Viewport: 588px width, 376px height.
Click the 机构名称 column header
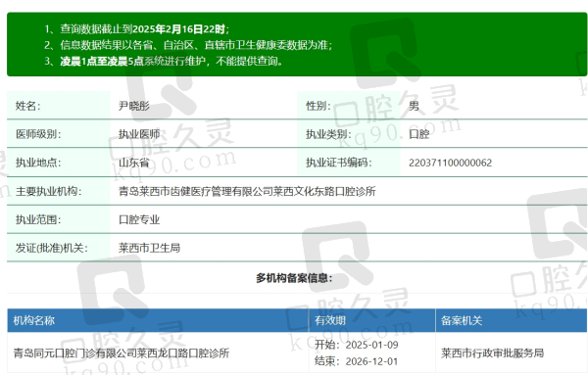tap(33, 320)
